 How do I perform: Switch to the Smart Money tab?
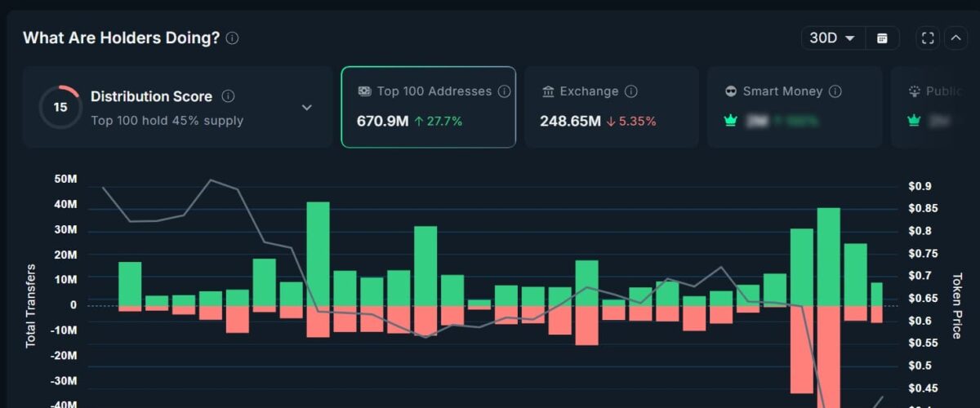pyautogui.click(x=794, y=107)
